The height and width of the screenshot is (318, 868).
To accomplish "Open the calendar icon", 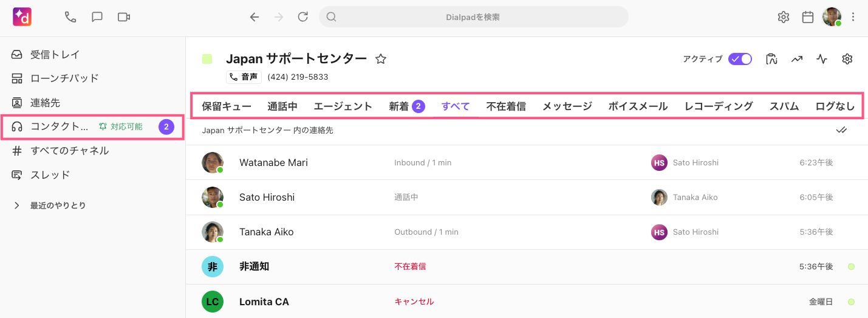I will click(808, 17).
